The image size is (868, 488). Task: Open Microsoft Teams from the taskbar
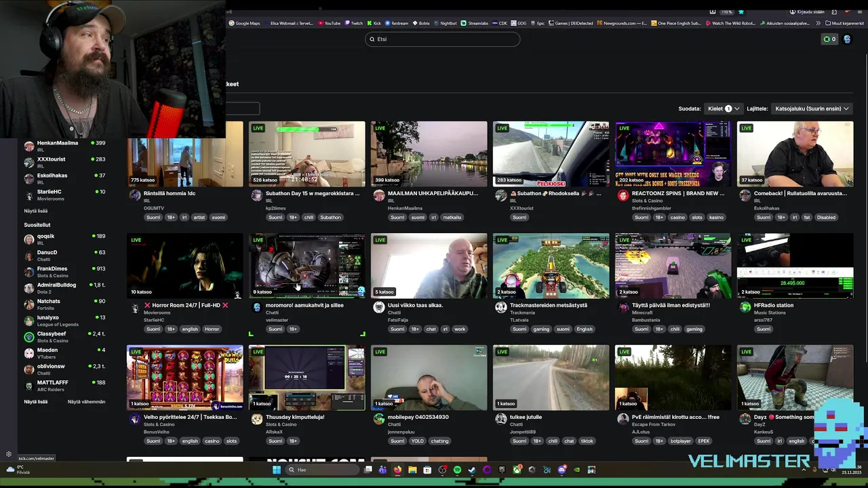click(382, 470)
